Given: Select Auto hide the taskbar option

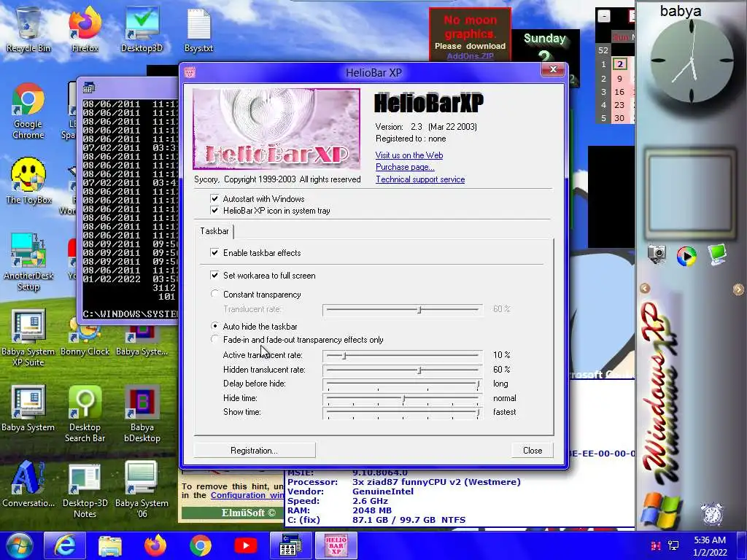Looking at the screenshot, I should 215,326.
